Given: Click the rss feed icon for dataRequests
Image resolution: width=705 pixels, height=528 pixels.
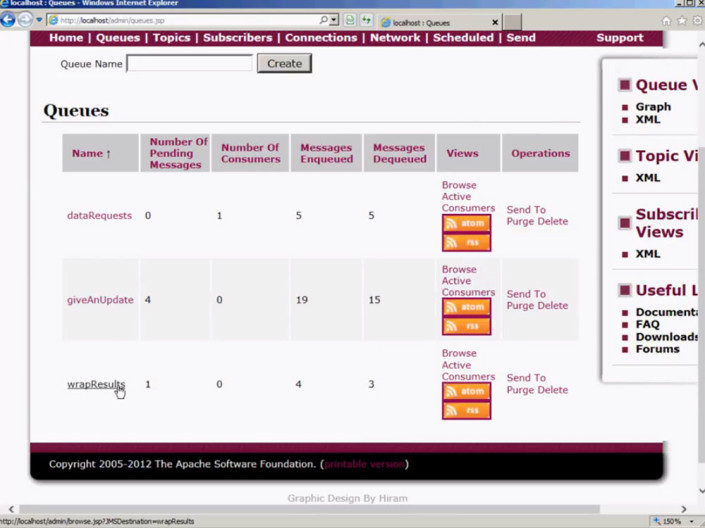Looking at the screenshot, I should click(x=466, y=242).
